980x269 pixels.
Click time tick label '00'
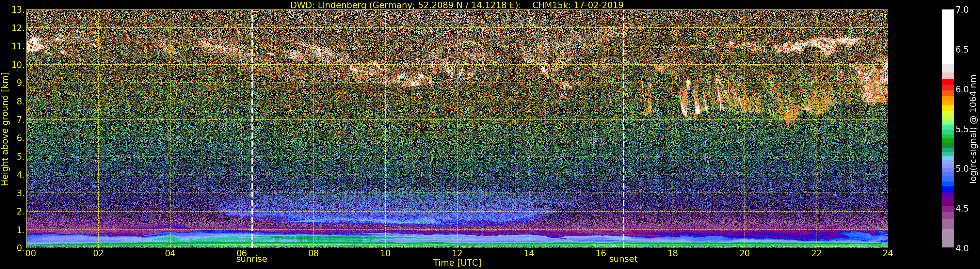30,253
